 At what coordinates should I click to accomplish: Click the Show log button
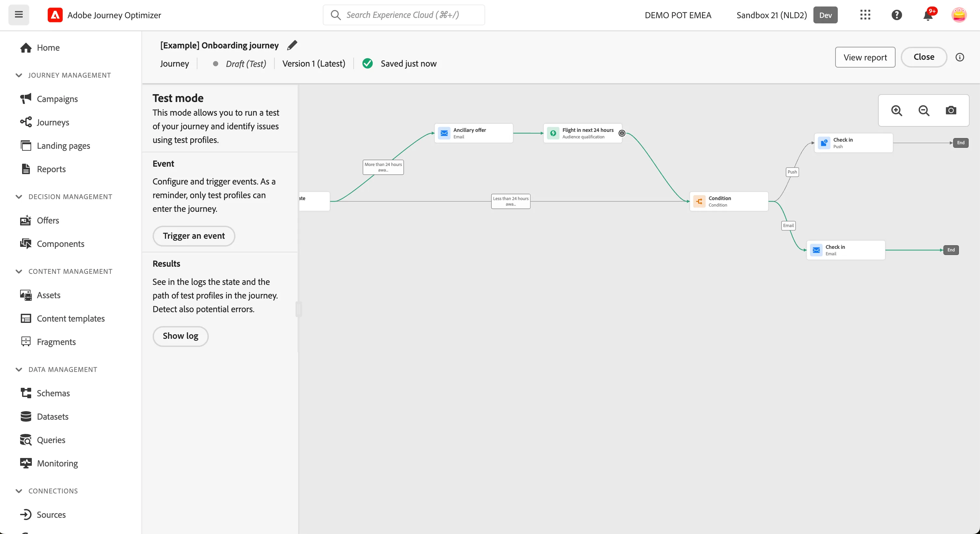180,336
